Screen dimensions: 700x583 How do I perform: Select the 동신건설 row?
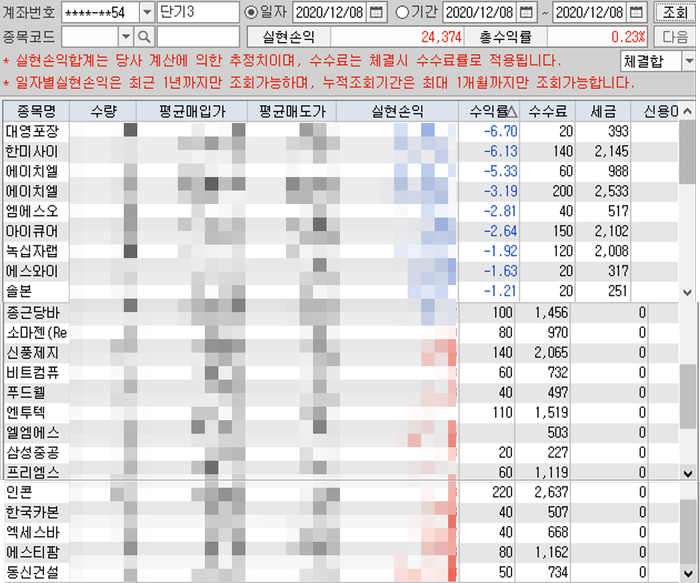pos(341,572)
